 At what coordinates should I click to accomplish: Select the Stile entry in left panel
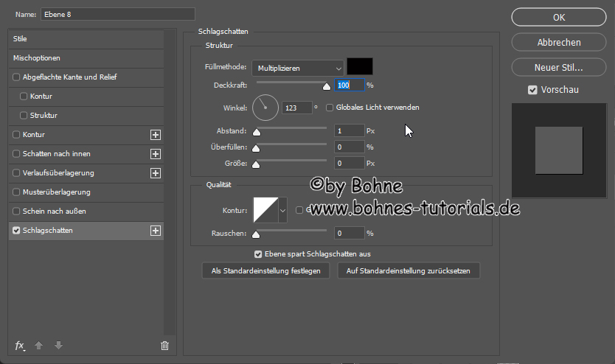click(21, 38)
